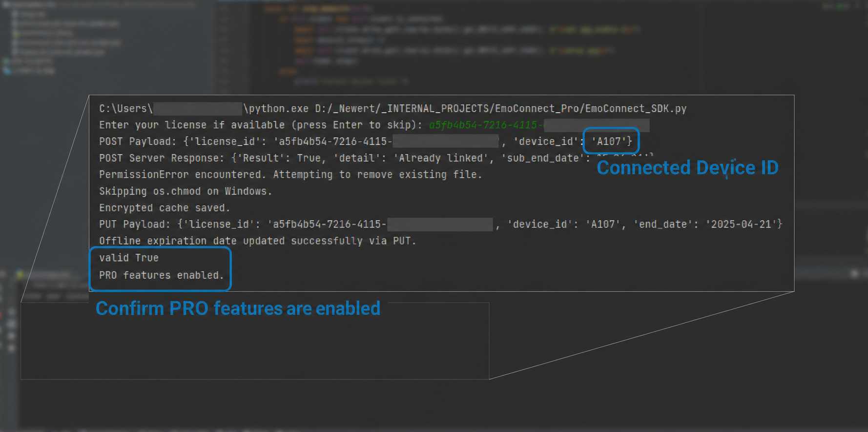
Task: Click the green run icon in blurred Run tab
Action: pyautogui.click(x=21, y=274)
